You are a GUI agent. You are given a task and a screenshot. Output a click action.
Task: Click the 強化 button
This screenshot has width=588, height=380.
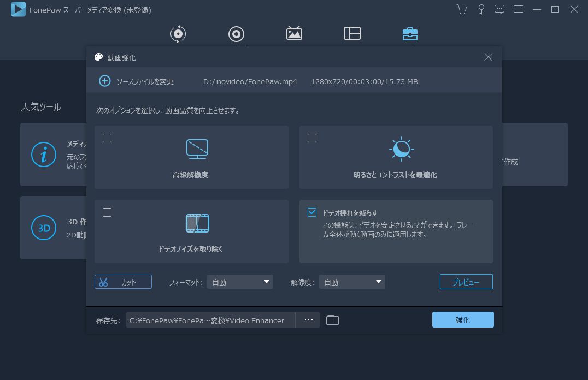click(x=463, y=319)
